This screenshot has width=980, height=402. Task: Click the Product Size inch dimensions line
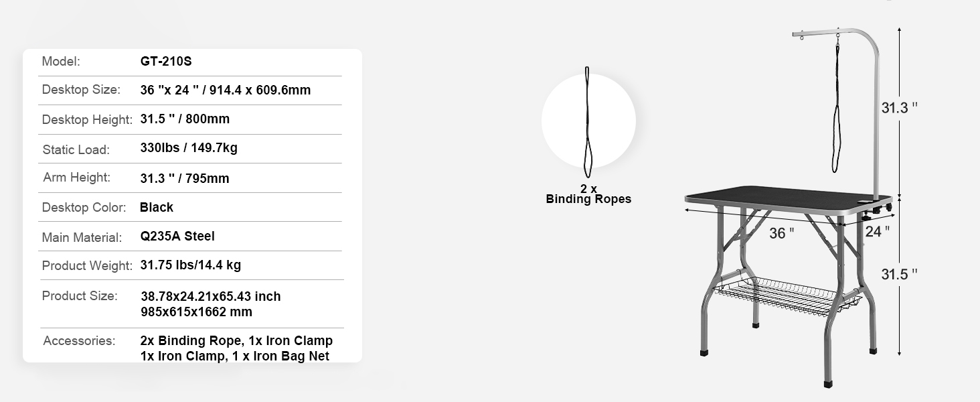coord(211,296)
